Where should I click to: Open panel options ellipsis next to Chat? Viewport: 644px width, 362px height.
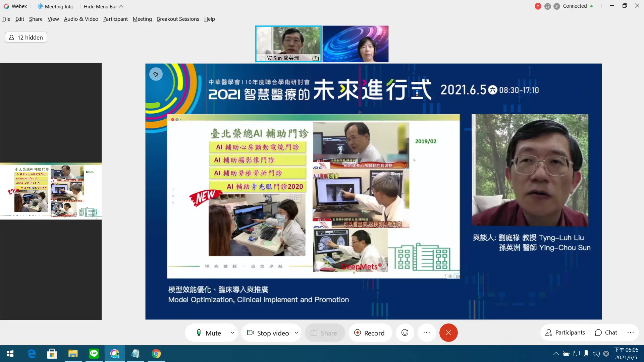(631, 333)
